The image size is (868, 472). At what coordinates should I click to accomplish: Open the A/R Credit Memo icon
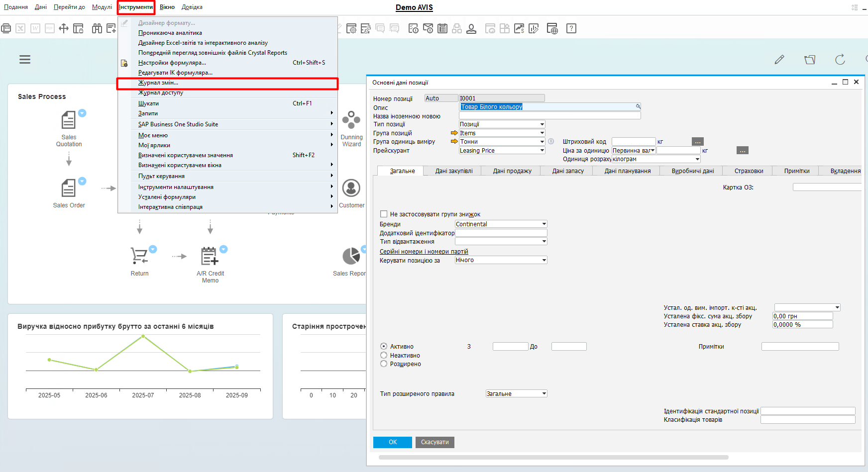[x=210, y=256]
